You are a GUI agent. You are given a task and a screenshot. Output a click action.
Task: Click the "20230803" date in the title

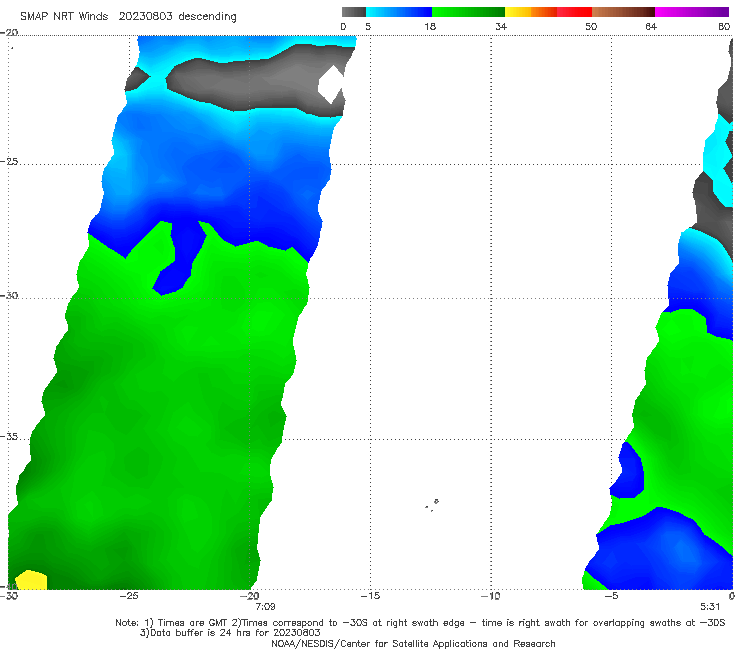(x=145, y=17)
